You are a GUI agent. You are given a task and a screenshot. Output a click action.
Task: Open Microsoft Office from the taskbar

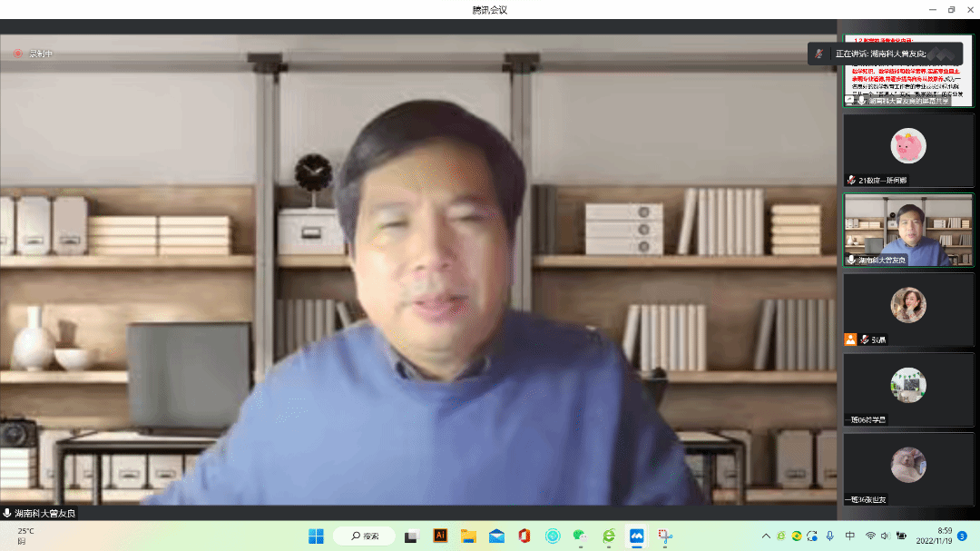(524, 536)
